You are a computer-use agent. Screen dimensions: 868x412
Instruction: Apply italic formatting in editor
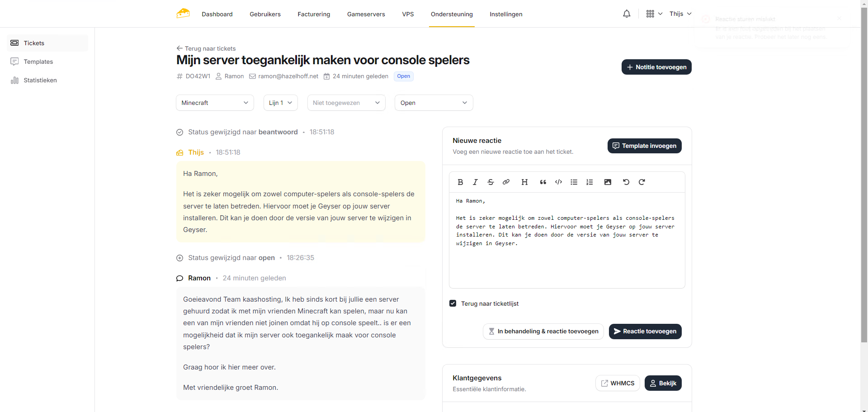point(475,182)
